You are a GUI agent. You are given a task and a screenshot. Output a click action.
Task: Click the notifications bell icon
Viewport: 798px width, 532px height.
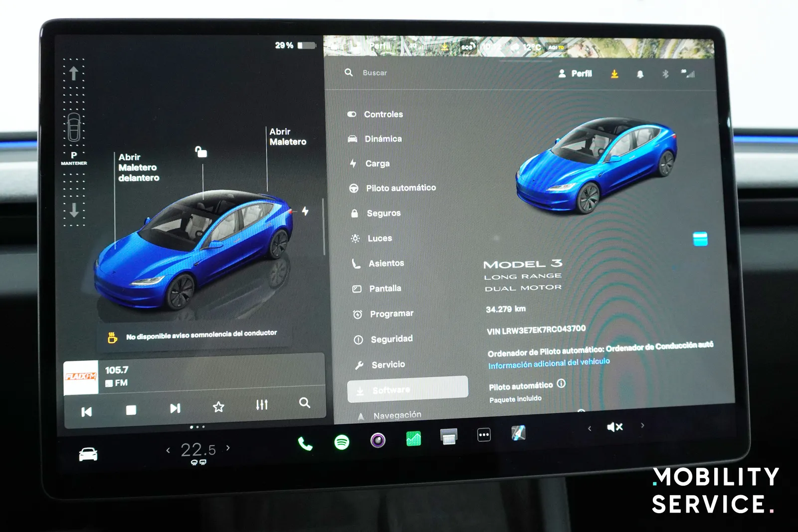[x=640, y=74]
